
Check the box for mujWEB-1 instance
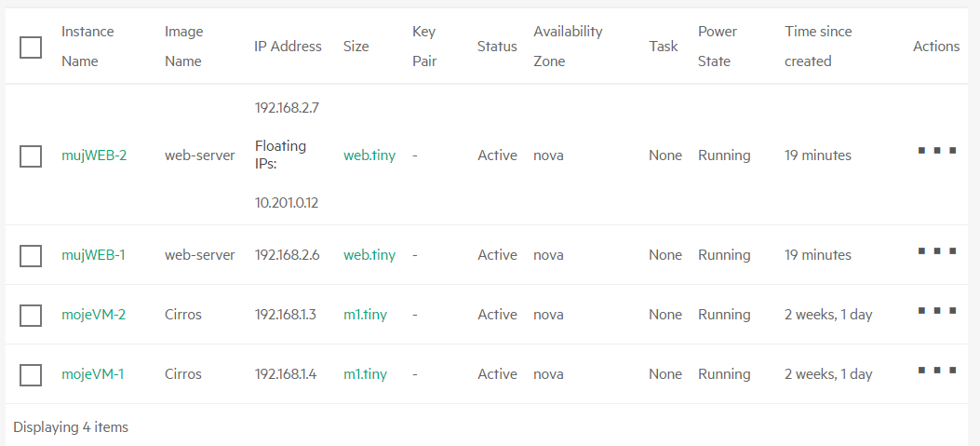31,256
